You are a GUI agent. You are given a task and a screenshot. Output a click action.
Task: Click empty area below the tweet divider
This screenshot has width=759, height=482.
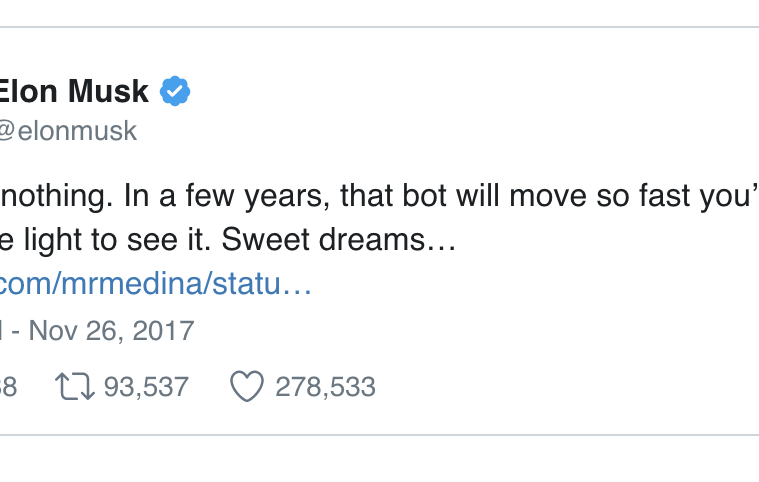coord(380,460)
